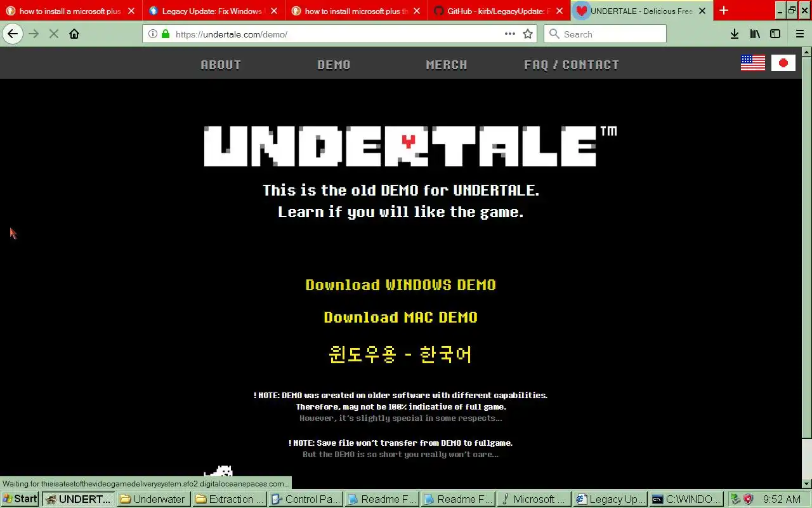812x508 pixels.
Task: Click the white dog sprite image
Action: coord(218,471)
